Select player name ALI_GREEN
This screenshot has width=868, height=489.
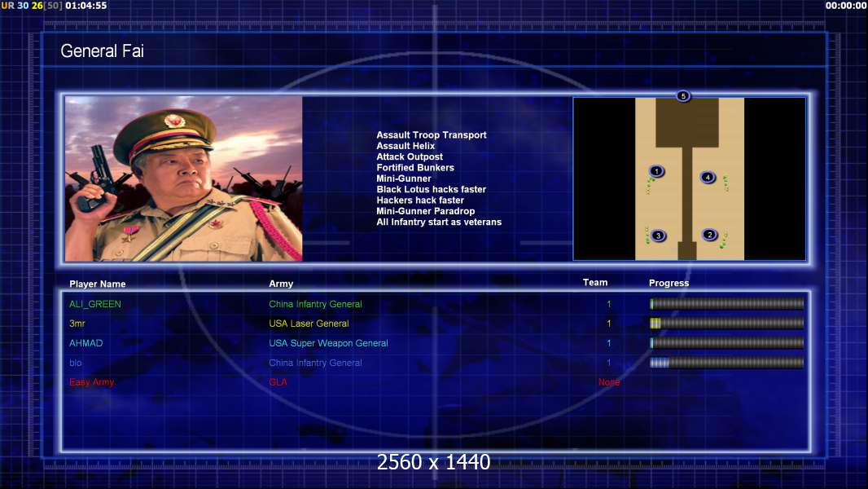[95, 304]
